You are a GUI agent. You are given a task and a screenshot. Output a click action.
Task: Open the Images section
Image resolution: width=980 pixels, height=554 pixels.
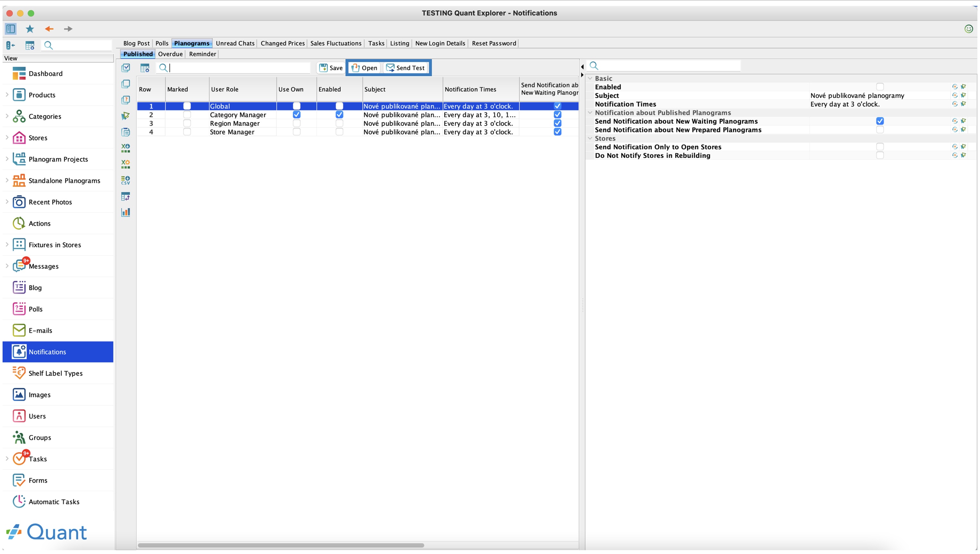58,395
